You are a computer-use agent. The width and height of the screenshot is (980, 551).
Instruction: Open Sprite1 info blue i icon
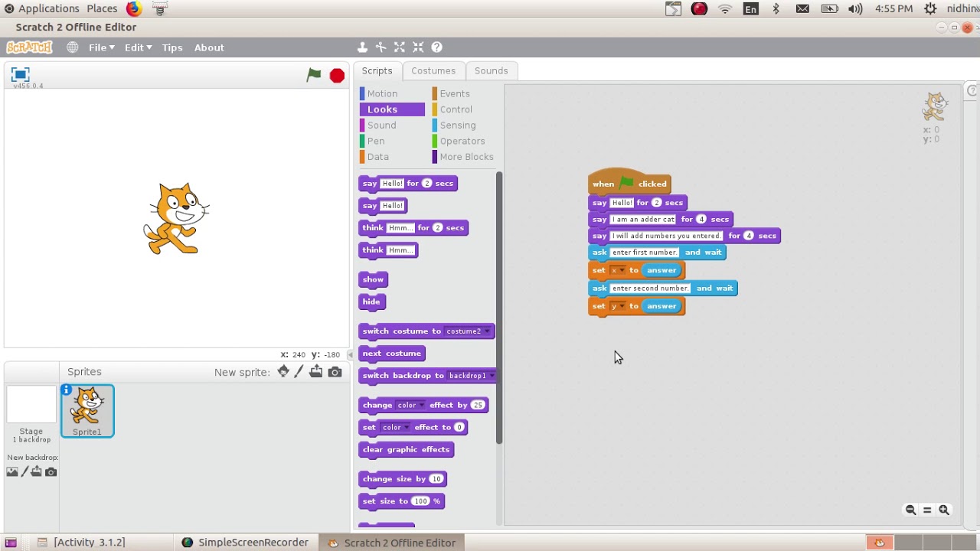[67, 390]
